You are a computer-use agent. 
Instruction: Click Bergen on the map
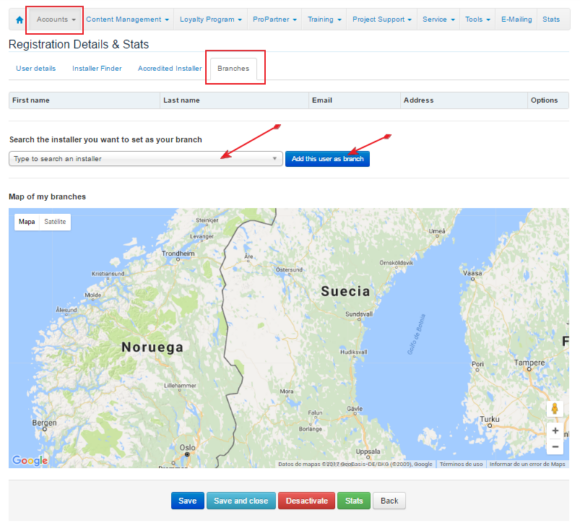coord(44,423)
